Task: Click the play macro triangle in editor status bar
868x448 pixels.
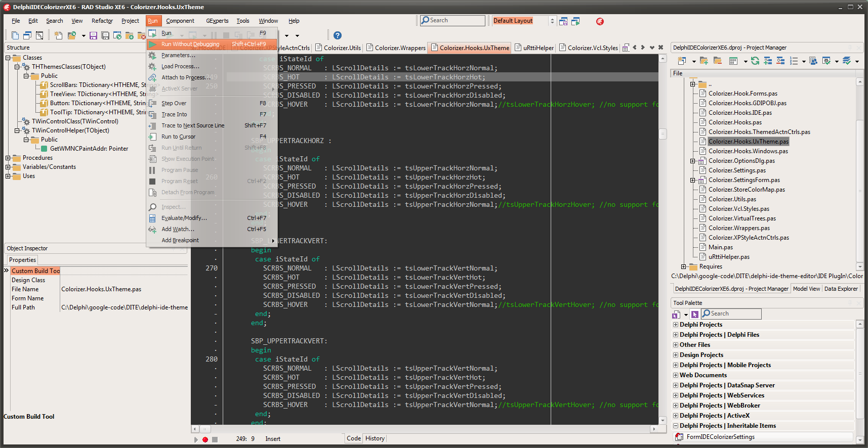Action: click(196, 439)
